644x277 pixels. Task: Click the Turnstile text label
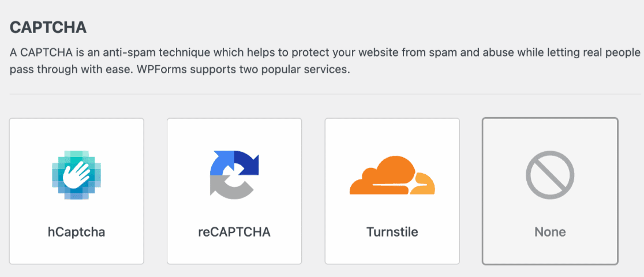(x=392, y=232)
